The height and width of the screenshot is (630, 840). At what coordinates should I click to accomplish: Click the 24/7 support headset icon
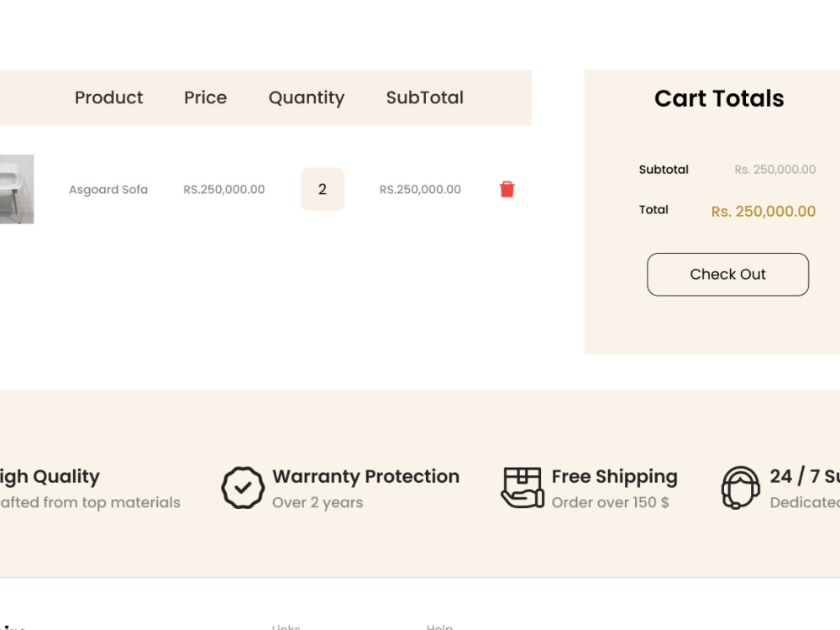[740, 487]
